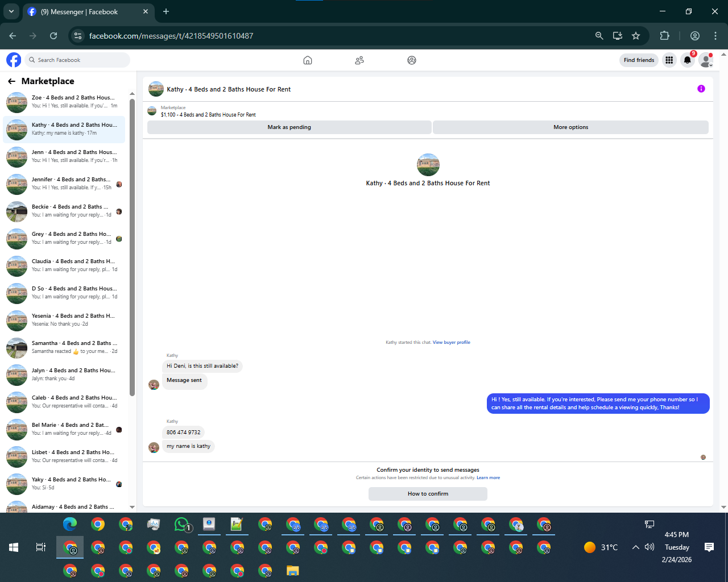Click the conversation list scrollbar

132,247
